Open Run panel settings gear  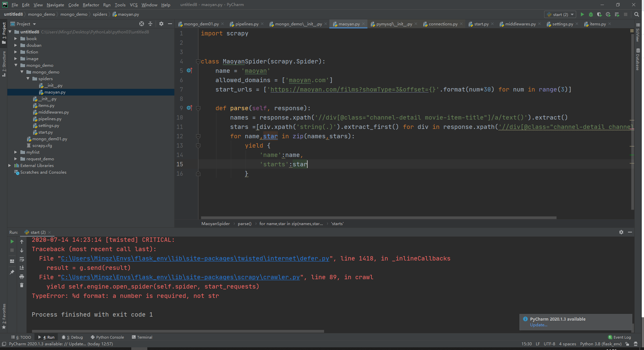621,232
